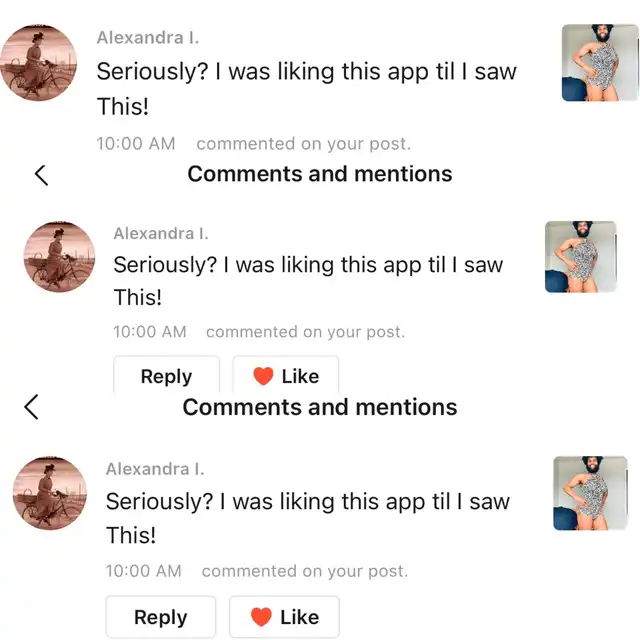
Task: Go back using the upper back chevron
Action: click(x=41, y=175)
